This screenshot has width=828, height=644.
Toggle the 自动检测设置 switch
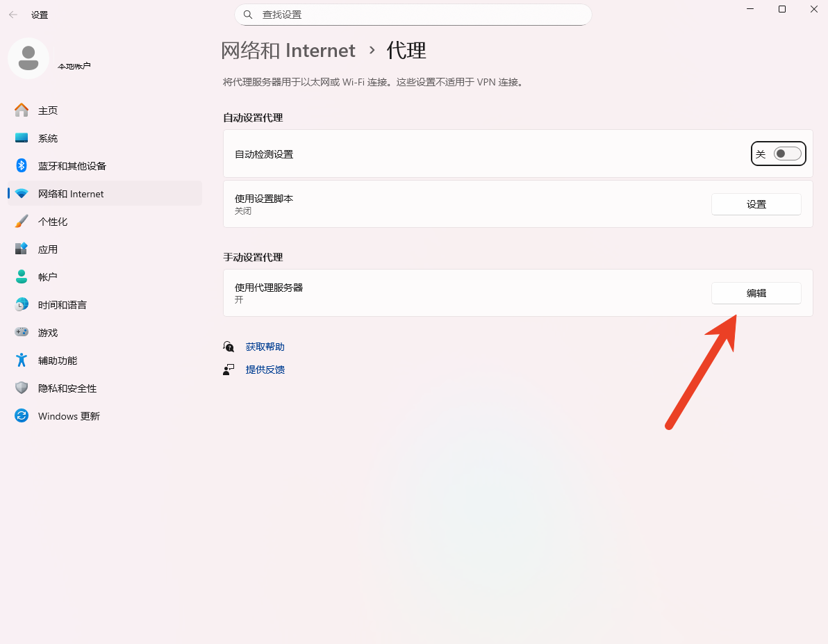point(787,154)
